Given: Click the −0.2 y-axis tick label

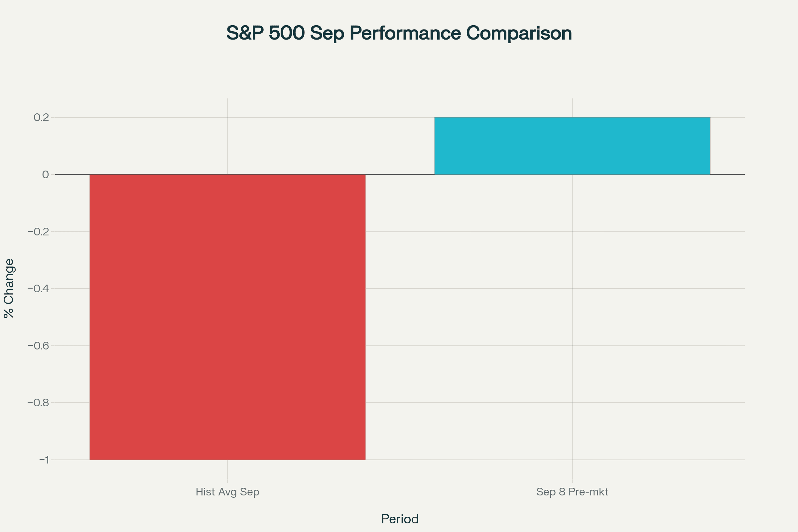Looking at the screenshot, I should [38, 232].
